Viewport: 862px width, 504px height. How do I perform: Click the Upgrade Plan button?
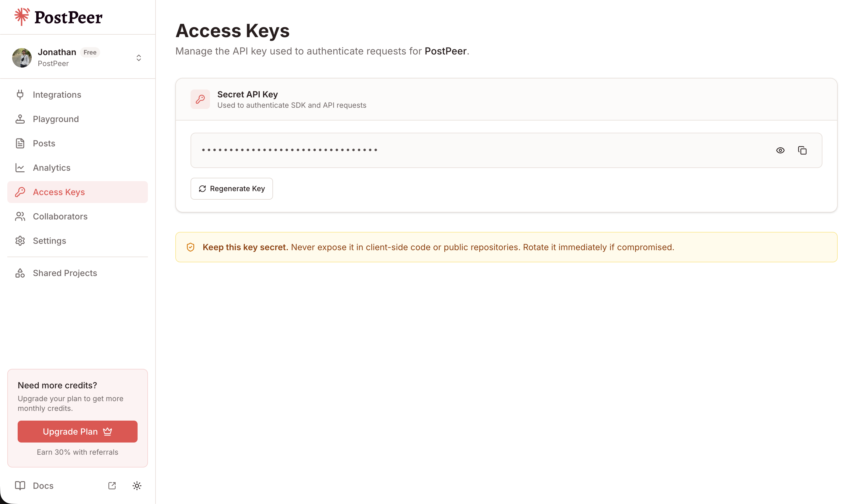click(77, 432)
